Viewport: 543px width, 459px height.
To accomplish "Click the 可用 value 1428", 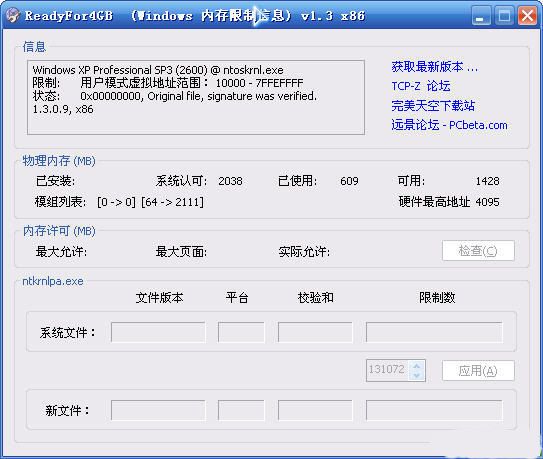I will (487, 181).
